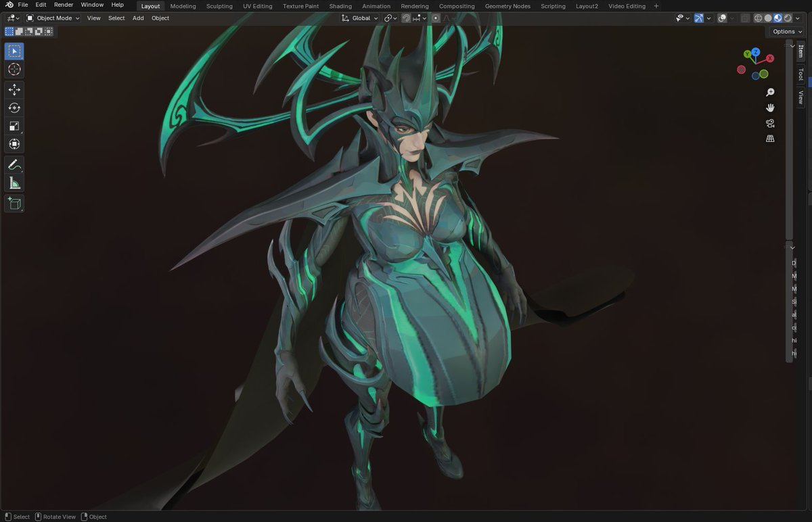Screen dimensions: 812x522
Task: Open the Item sidebar tab
Action: [800, 51]
